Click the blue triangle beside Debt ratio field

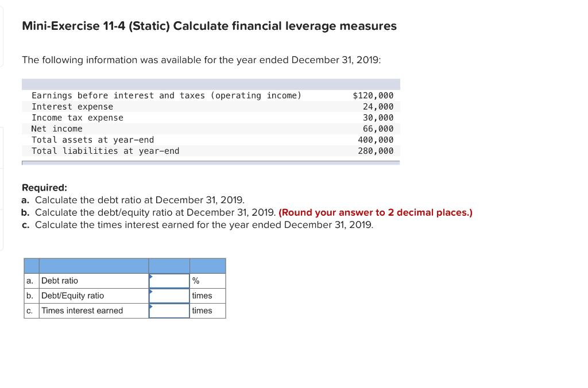[150, 276]
